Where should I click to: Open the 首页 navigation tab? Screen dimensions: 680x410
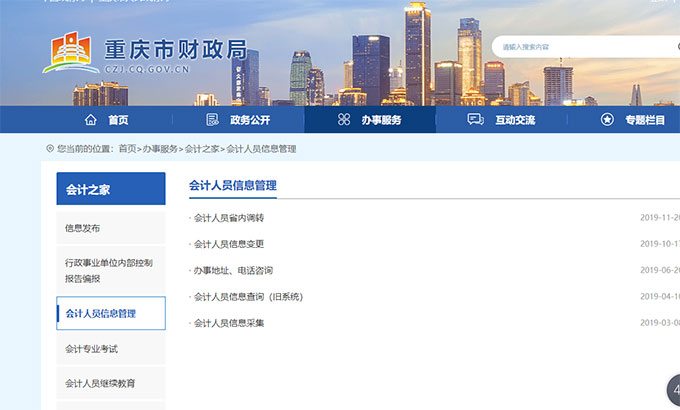[x=118, y=120]
